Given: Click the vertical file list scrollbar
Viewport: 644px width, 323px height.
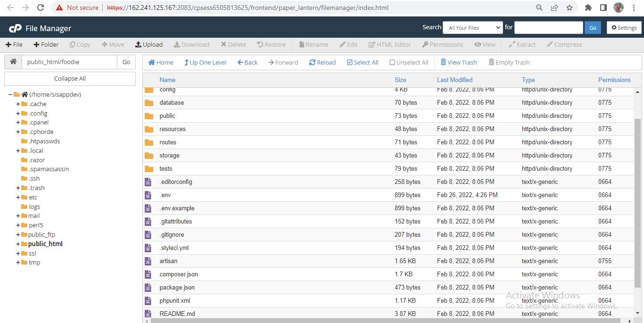Looking at the screenshot, I should (x=638, y=203).
